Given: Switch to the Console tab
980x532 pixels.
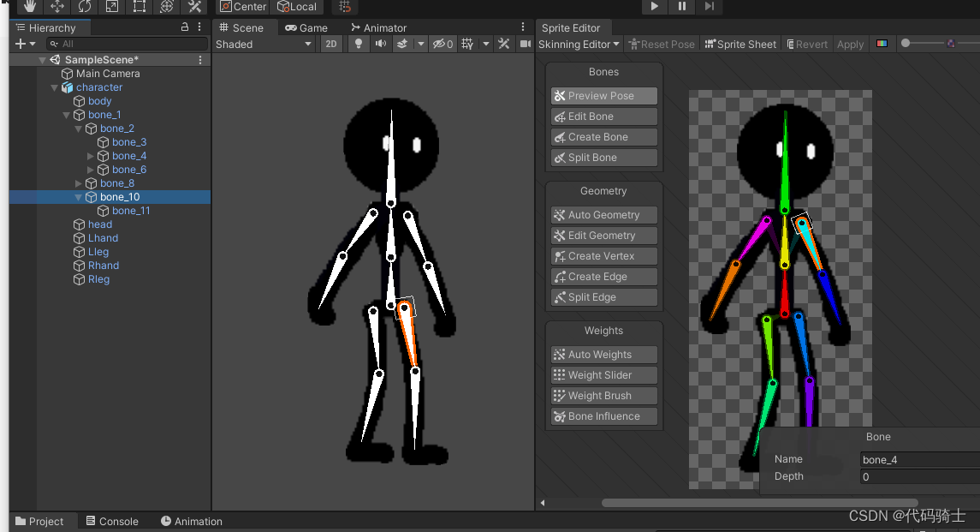Looking at the screenshot, I should coord(111,521).
